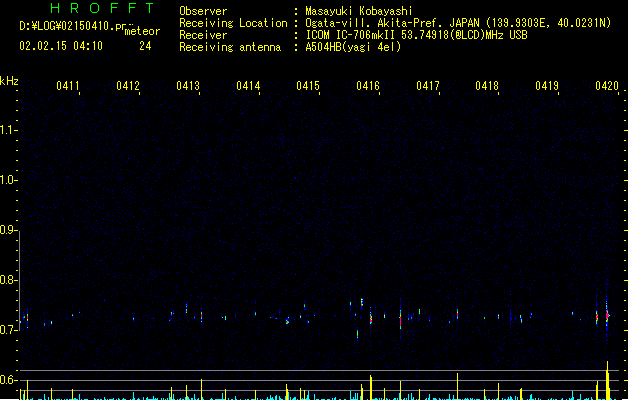Click the A504HB(yagi 4el) antenna text
629x400 pixels.
(x=353, y=47)
